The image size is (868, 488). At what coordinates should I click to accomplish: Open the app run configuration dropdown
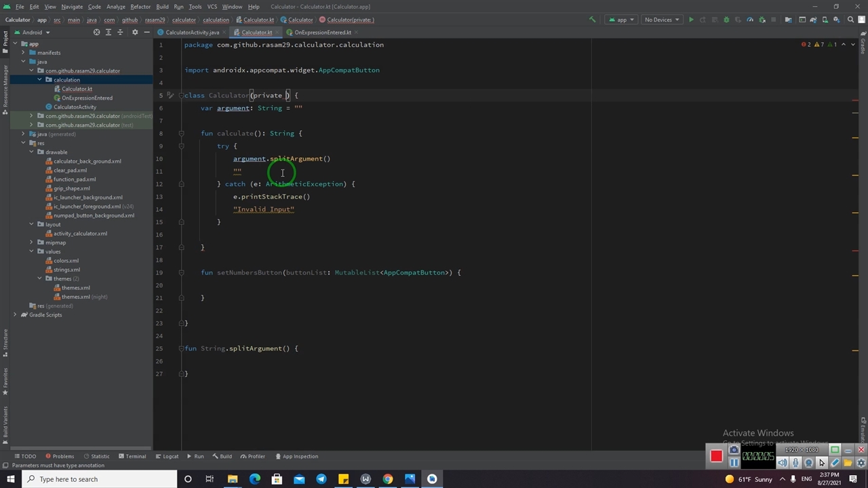[x=621, y=20]
